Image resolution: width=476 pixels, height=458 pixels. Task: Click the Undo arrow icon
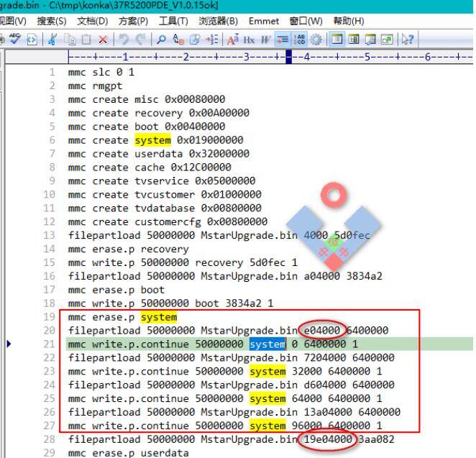pos(124,39)
